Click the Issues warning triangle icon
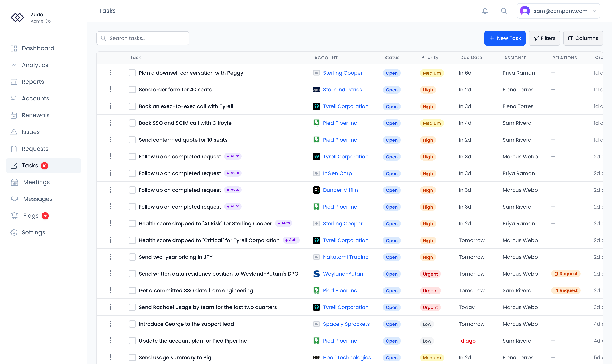The height and width of the screenshot is (364, 612). pos(14,132)
